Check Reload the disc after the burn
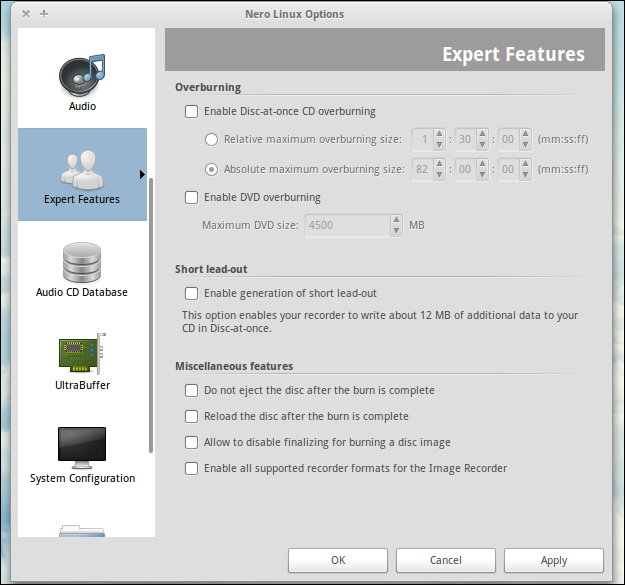 pos(191,416)
